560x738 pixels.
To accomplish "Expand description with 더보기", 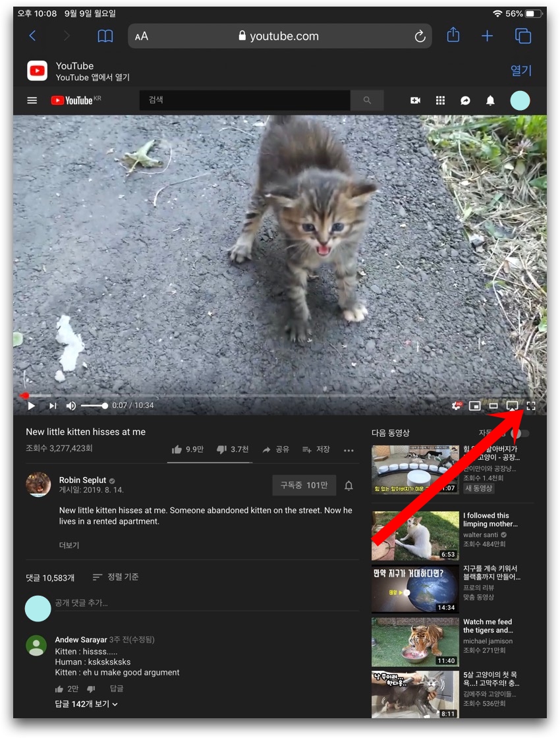I will (x=69, y=545).
